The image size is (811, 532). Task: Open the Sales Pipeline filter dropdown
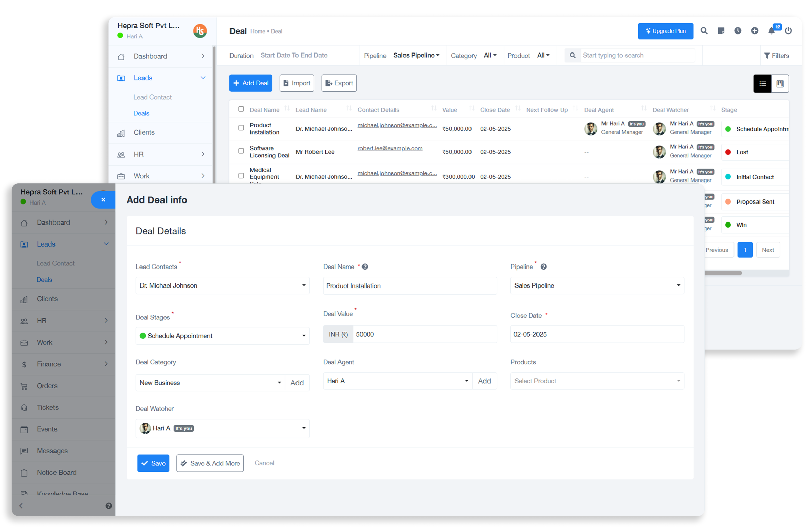click(x=416, y=55)
